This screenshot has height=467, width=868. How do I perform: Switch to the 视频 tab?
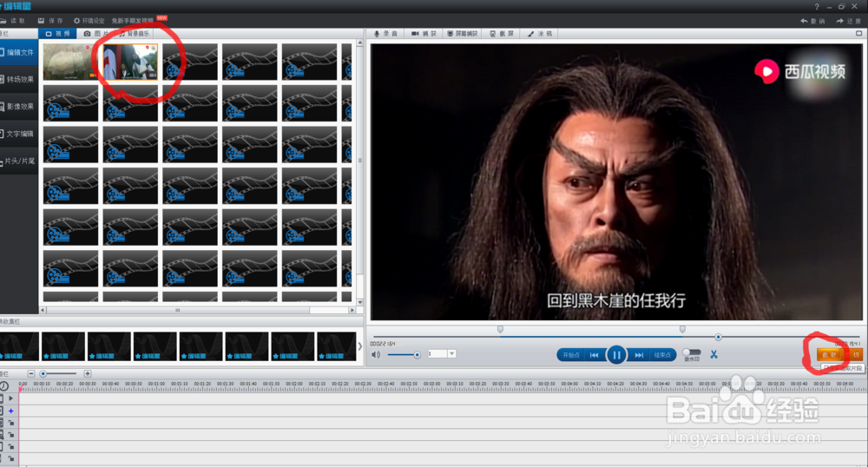(x=57, y=34)
